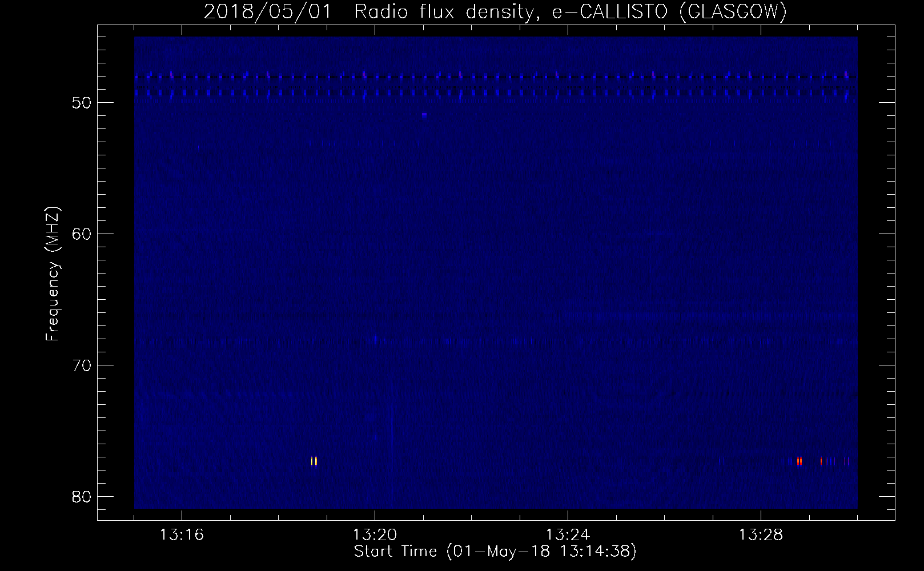Screen dimensions: 924x571
Task: Click the 70 frequency tick label
Action: click(x=82, y=365)
